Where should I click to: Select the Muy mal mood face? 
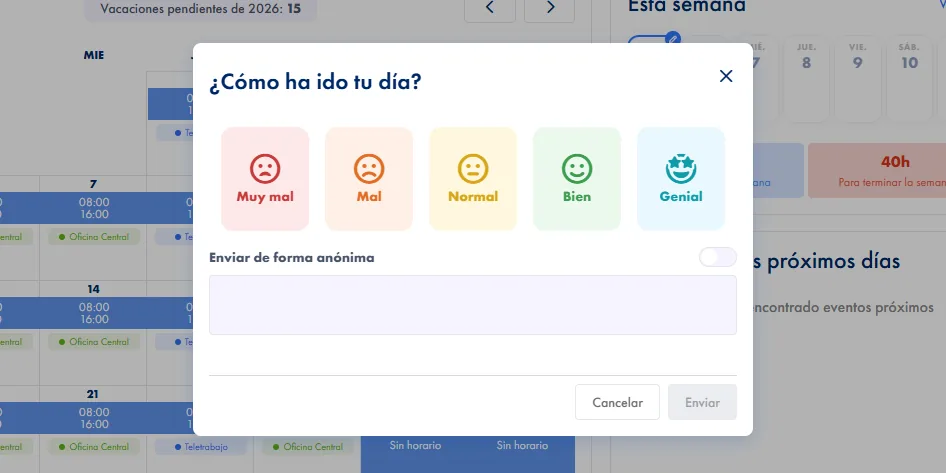click(265, 179)
